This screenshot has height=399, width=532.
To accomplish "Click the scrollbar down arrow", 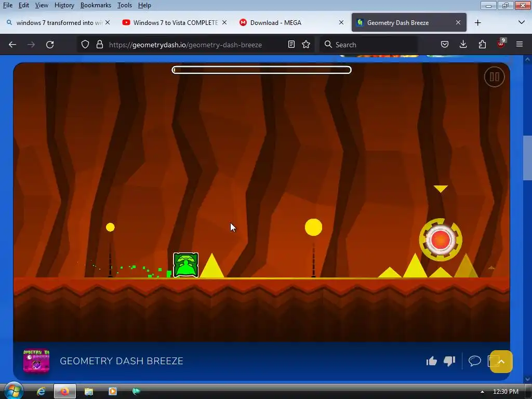I will point(528,379).
